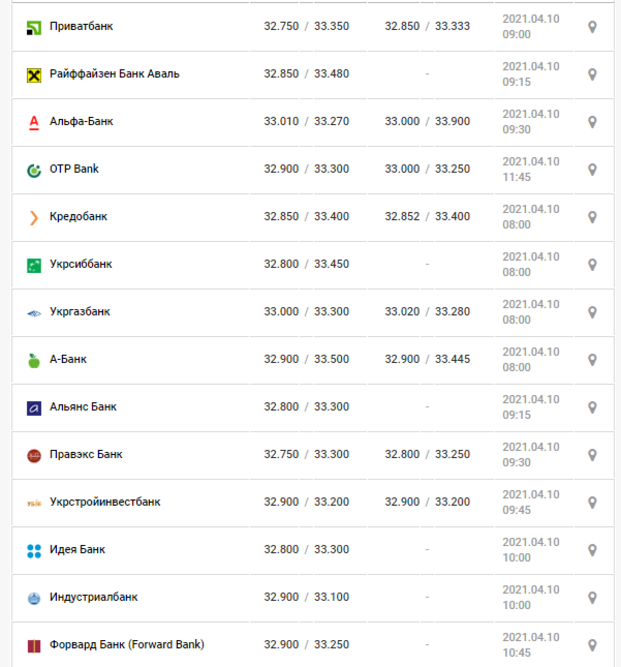Viewport: 621px width, 667px height.
Task: Select Альфа-Банк rate 33.010 / 33.270
Action: (x=306, y=122)
